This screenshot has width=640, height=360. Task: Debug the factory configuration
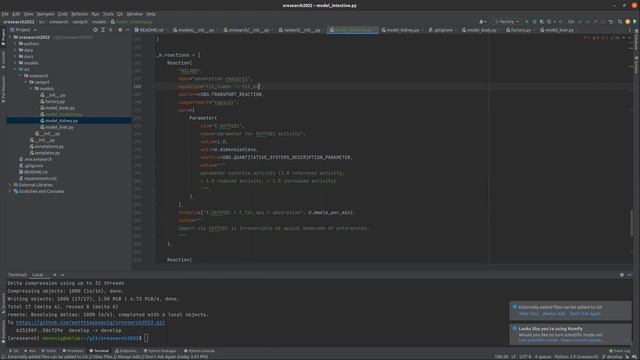click(x=534, y=22)
